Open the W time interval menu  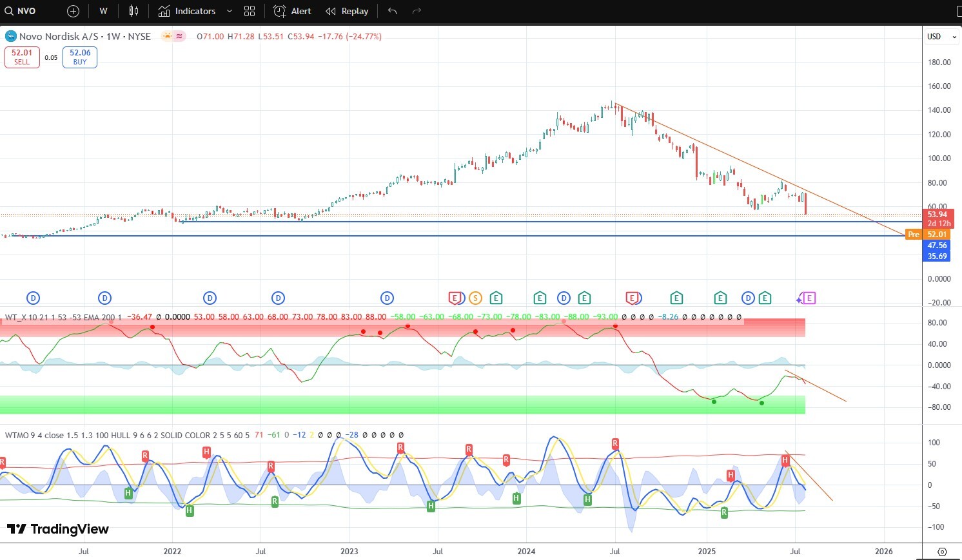pos(103,11)
